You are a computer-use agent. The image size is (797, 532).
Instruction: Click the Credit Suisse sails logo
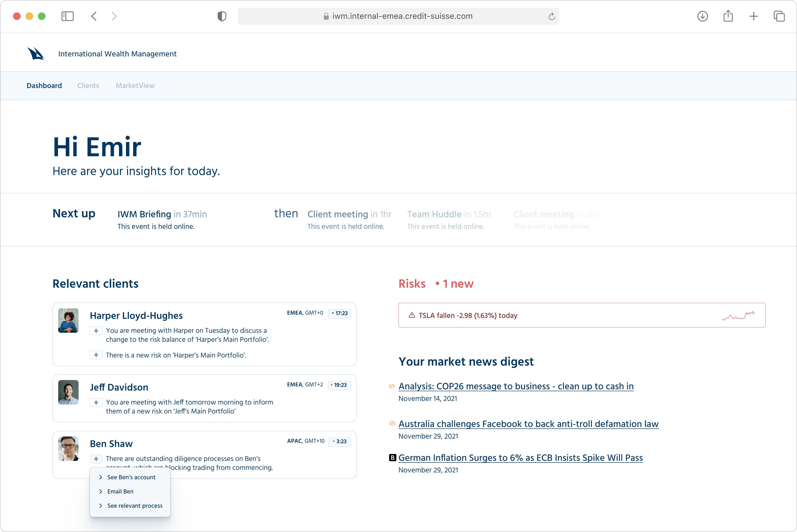[x=36, y=54]
